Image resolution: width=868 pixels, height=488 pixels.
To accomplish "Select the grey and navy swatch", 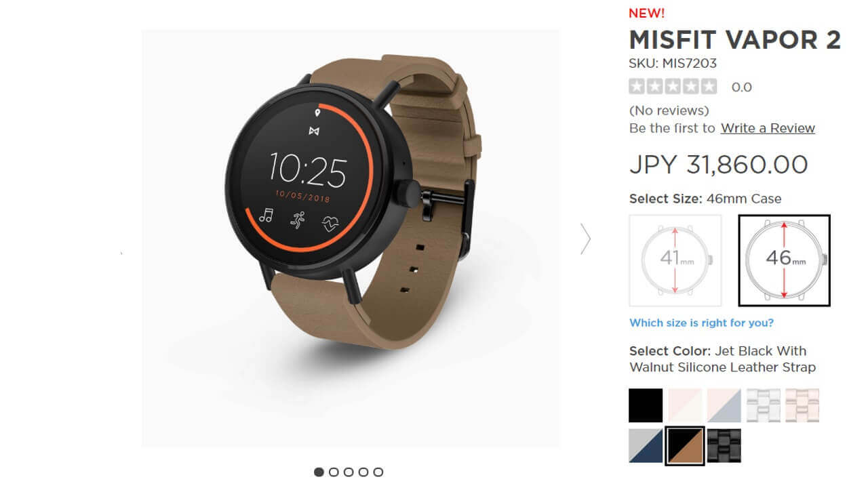I will (646, 445).
